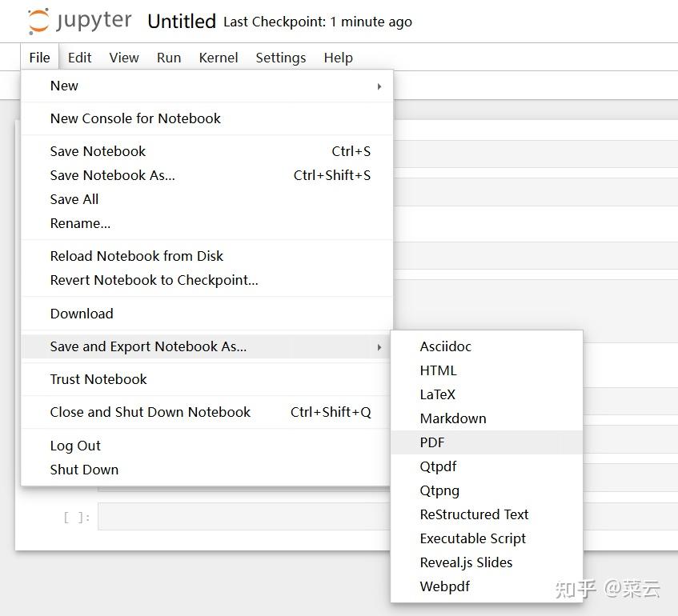Image resolution: width=678 pixels, height=616 pixels.
Task: Click Rename to rename the notebook
Action: click(80, 223)
